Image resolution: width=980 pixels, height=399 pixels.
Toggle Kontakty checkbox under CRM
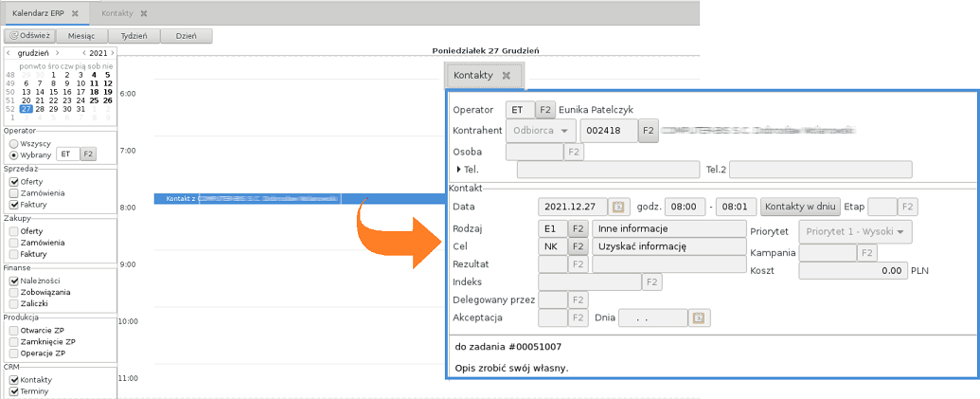click(x=14, y=380)
